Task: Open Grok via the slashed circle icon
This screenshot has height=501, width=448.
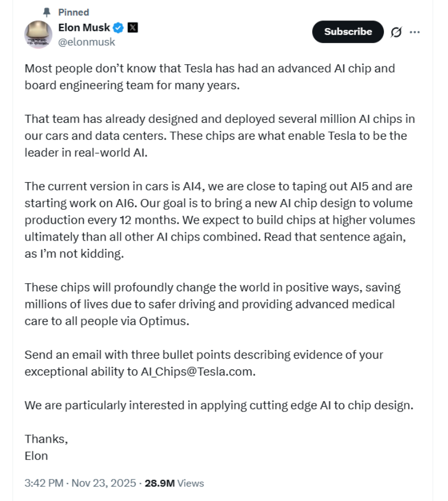Action: click(396, 32)
